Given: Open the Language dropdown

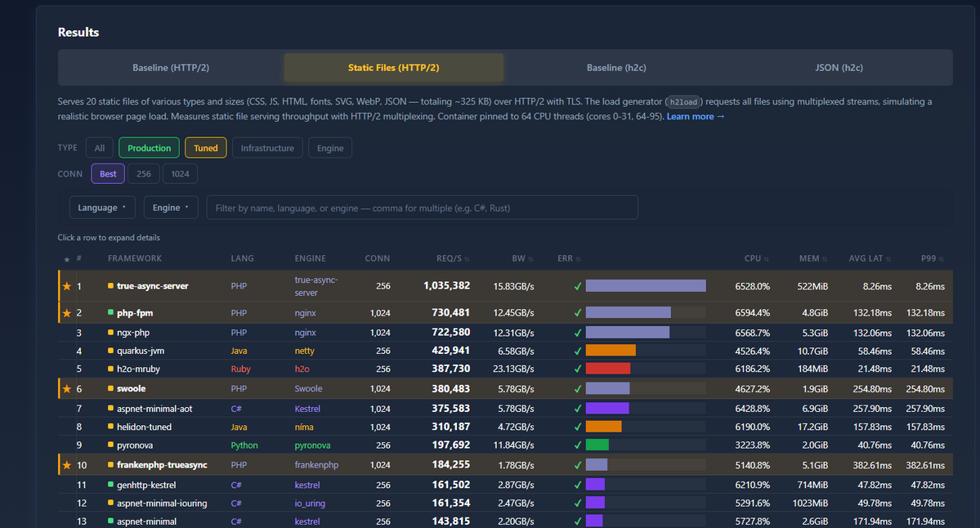Looking at the screenshot, I should coord(102,208).
